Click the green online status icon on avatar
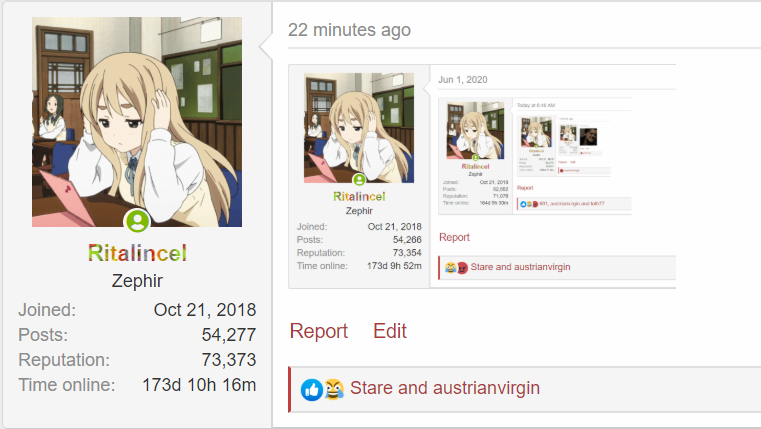 pos(138,221)
